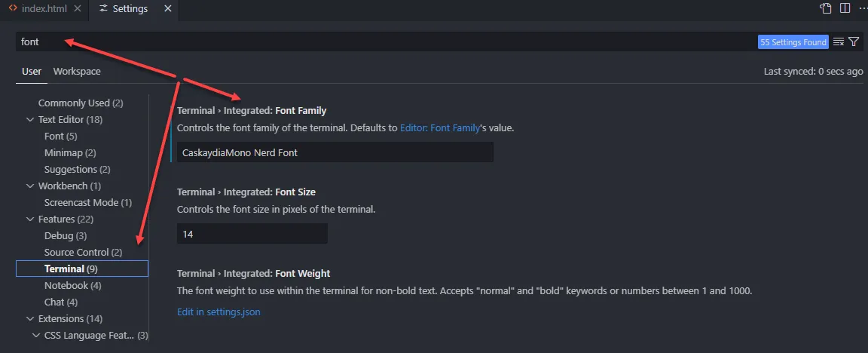Follow the Editor: Font Family link
This screenshot has height=353, width=868.
[x=440, y=128]
